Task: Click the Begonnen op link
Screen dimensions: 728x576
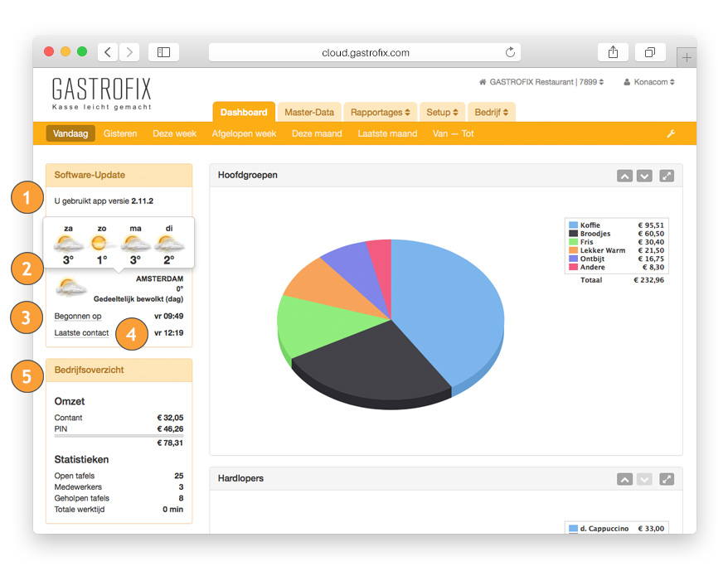Action: [x=78, y=316]
